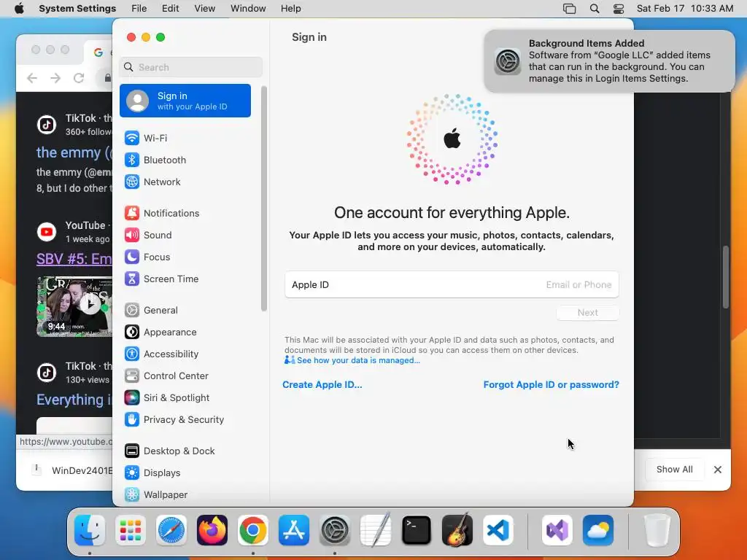This screenshot has height=560, width=747.
Task: Launch Safari from the Dock
Action: [x=171, y=530]
